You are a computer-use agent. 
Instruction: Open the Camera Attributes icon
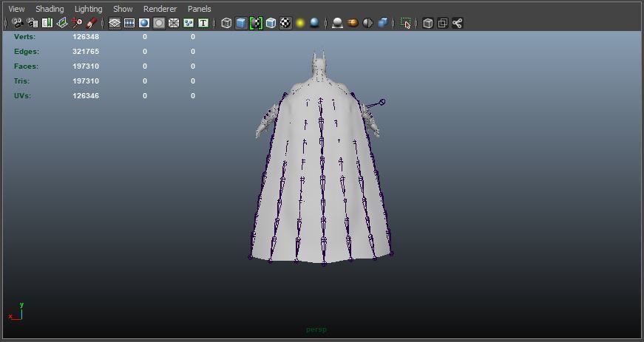click(x=32, y=23)
